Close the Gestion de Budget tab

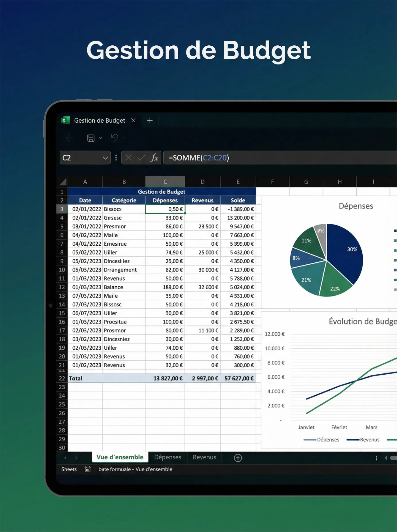pos(133,120)
